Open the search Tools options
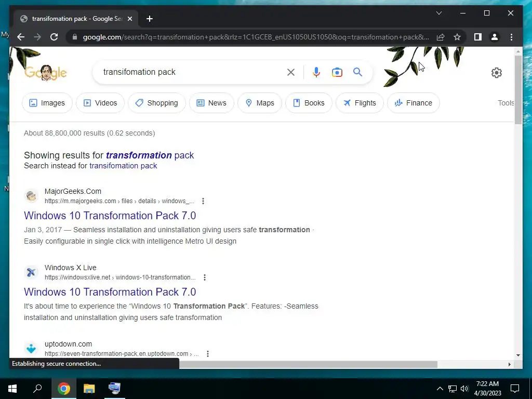The image size is (532, 399). pyautogui.click(x=506, y=103)
